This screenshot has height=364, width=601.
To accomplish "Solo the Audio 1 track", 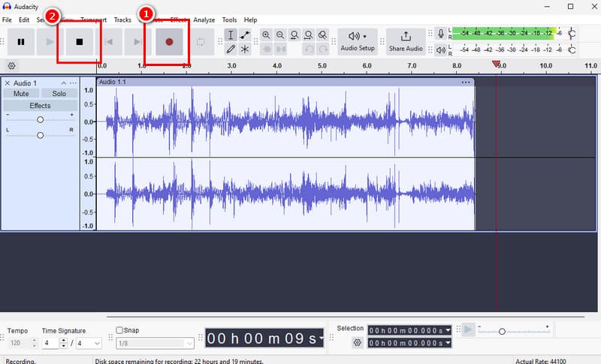I will point(59,94).
